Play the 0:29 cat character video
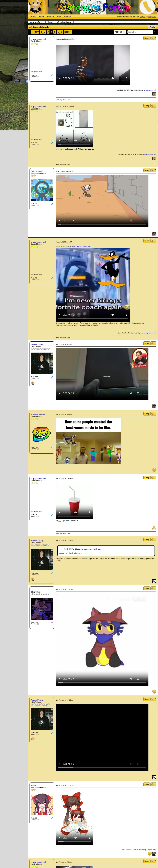Screen dimensions: 158x868 (59, 679)
